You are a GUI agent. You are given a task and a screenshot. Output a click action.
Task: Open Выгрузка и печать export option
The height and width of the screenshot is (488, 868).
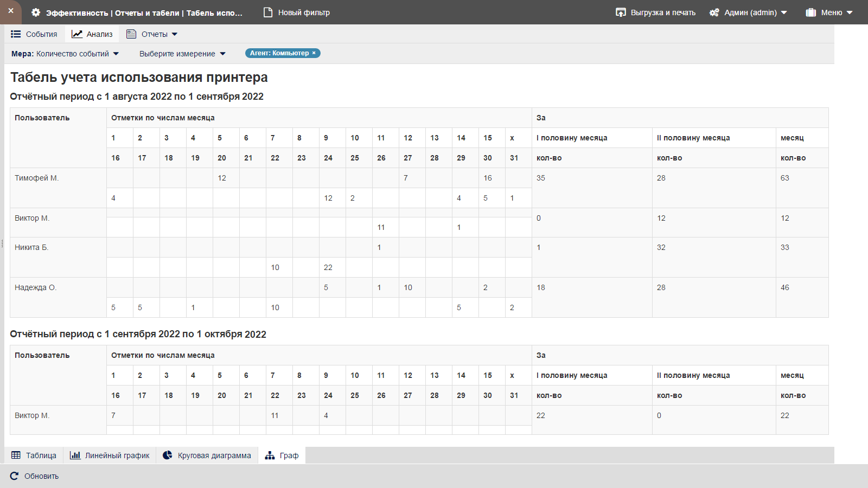655,12
